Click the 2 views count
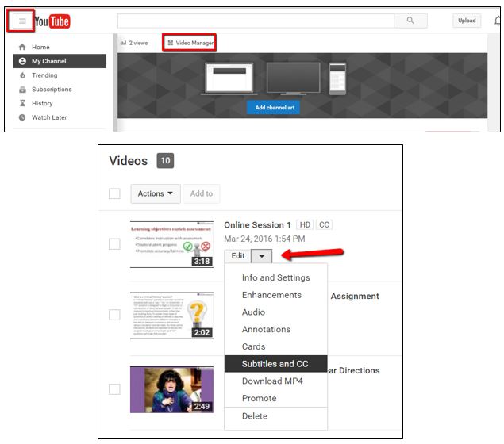 (139, 43)
